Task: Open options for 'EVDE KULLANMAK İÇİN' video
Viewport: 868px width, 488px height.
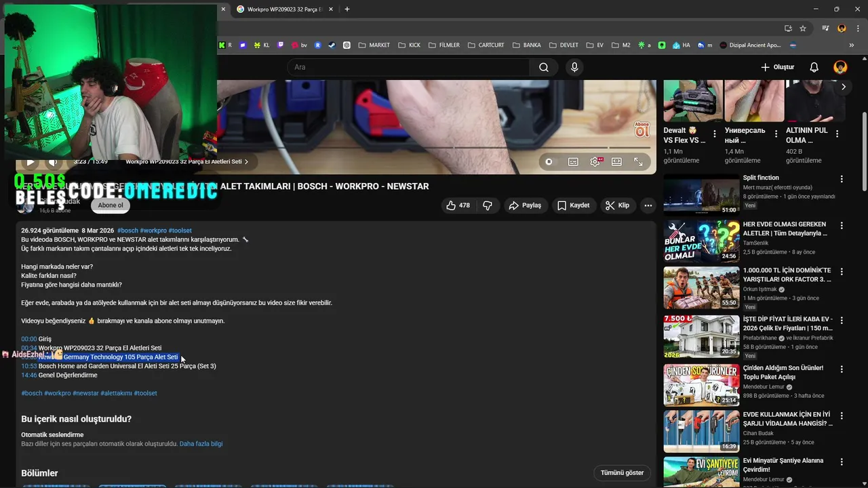Action: pyautogui.click(x=842, y=415)
